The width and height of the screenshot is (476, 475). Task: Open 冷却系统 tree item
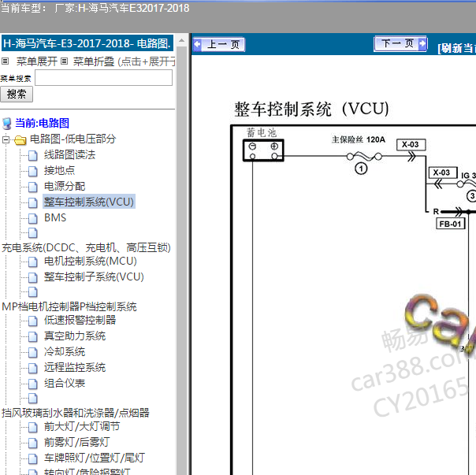[65, 352]
